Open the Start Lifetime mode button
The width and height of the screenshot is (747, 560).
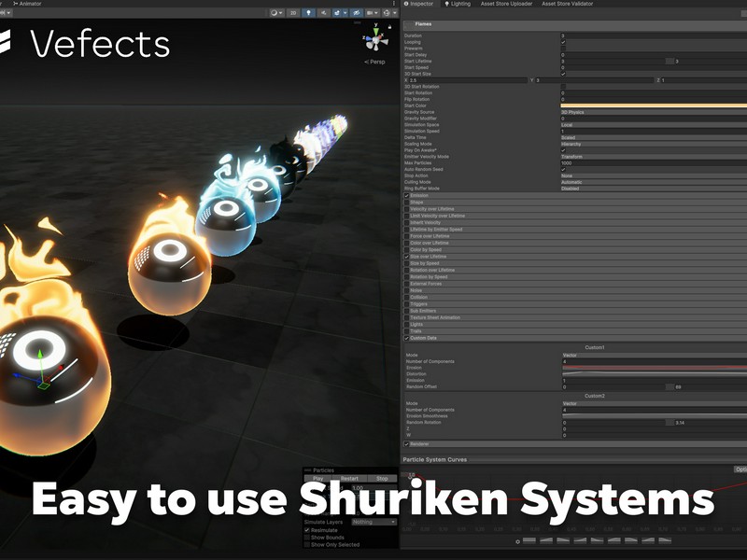pos(669,61)
